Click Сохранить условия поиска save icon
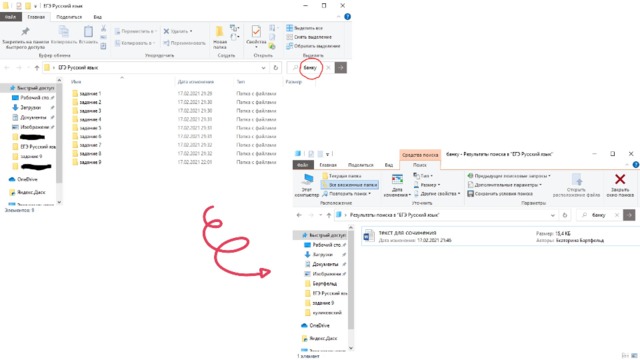 (x=470, y=193)
